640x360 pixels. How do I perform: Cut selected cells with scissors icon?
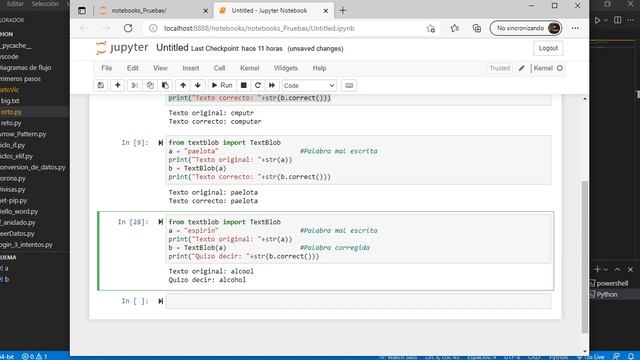tap(134, 85)
